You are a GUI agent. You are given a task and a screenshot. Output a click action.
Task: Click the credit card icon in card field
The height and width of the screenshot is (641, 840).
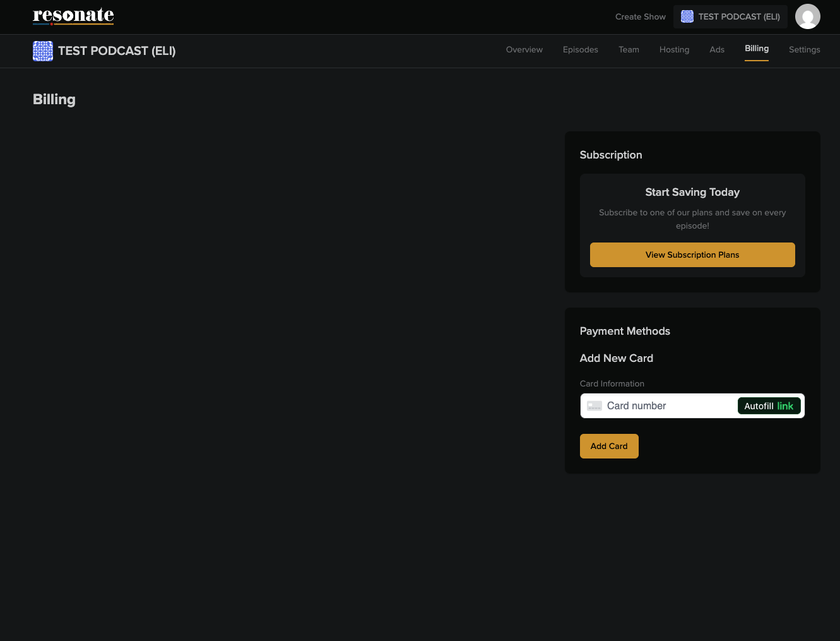point(594,406)
